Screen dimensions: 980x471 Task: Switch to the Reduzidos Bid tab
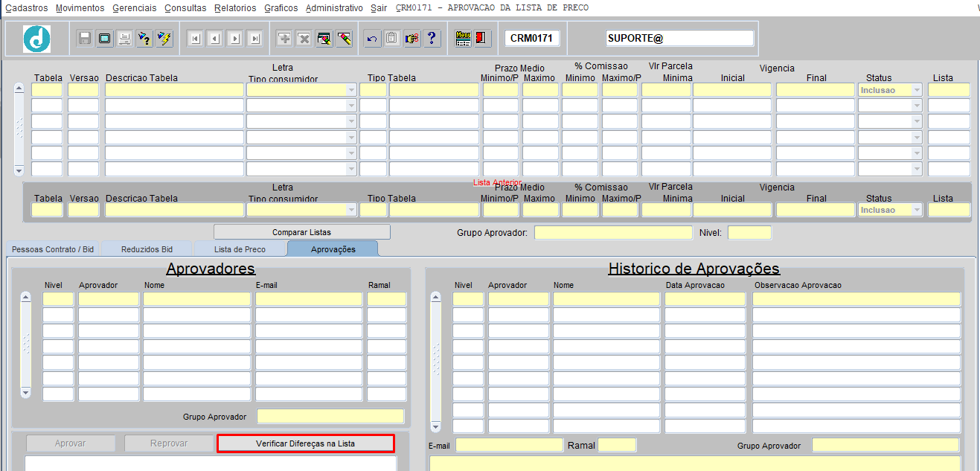[147, 249]
